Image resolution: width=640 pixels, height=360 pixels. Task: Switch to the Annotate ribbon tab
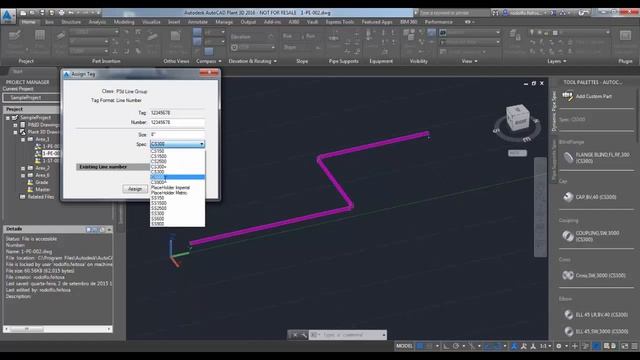tap(198, 22)
